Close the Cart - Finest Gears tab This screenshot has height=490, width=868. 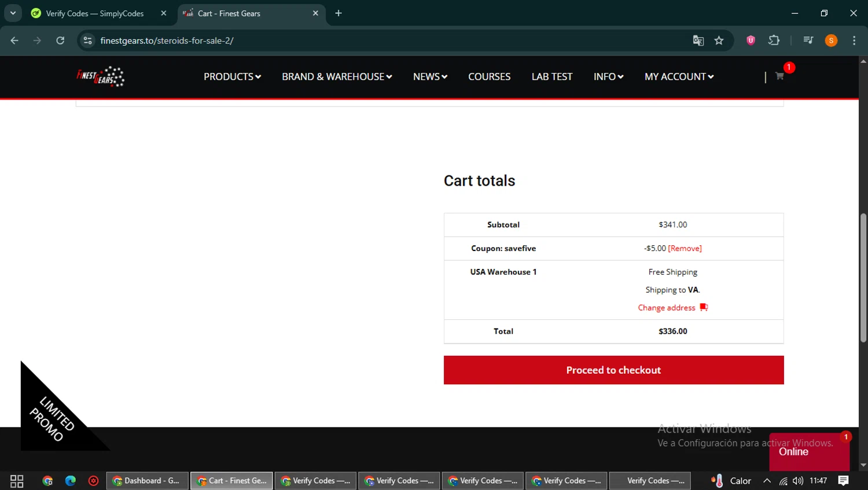315,13
